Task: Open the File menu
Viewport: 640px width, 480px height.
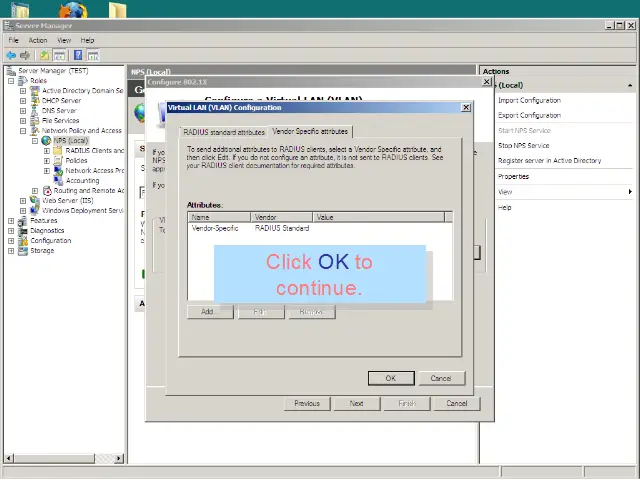Action: [13, 40]
